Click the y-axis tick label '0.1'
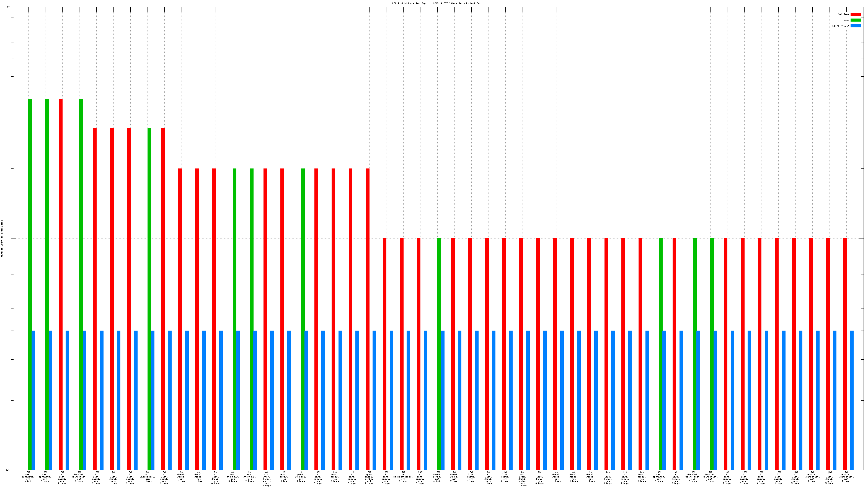Image resolution: width=868 pixels, height=488 pixels. pyautogui.click(x=8, y=470)
